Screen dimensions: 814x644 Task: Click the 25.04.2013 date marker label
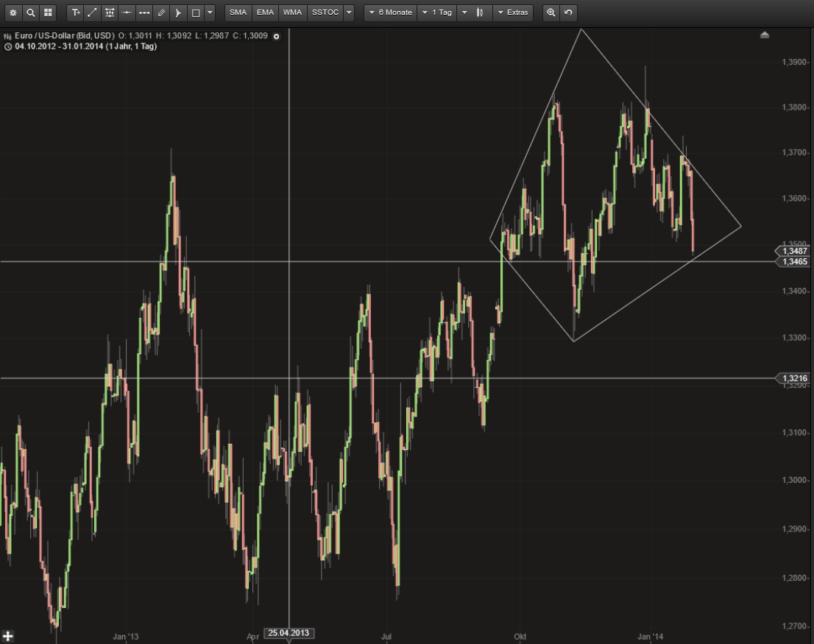289,634
